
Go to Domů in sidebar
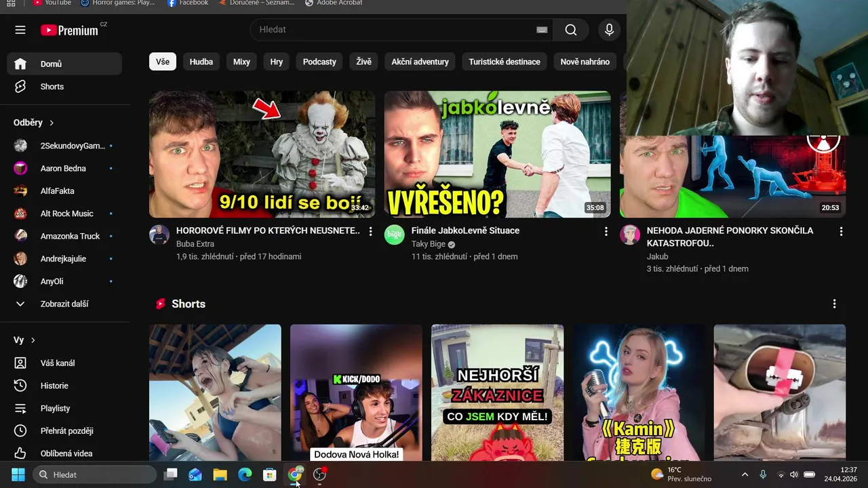64,64
